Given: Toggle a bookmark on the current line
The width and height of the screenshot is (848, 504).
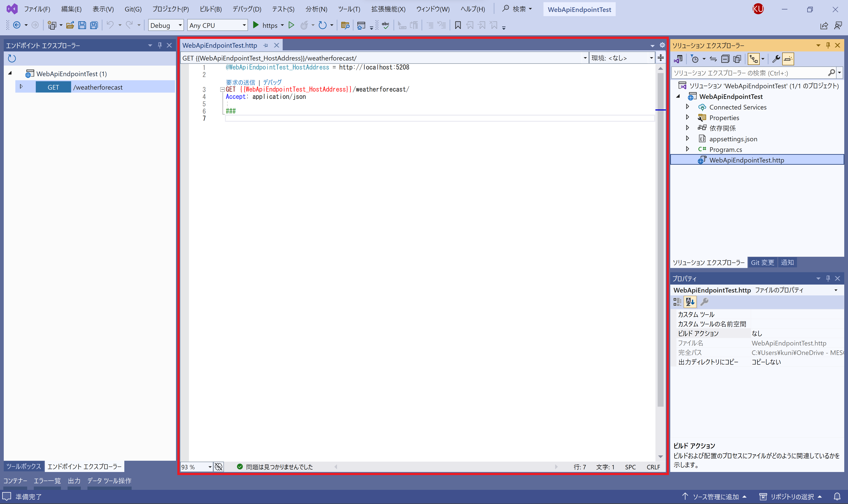Looking at the screenshot, I should point(458,25).
